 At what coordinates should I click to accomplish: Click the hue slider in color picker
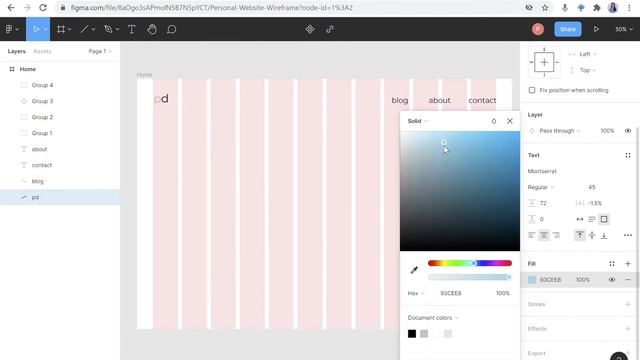coord(470,263)
